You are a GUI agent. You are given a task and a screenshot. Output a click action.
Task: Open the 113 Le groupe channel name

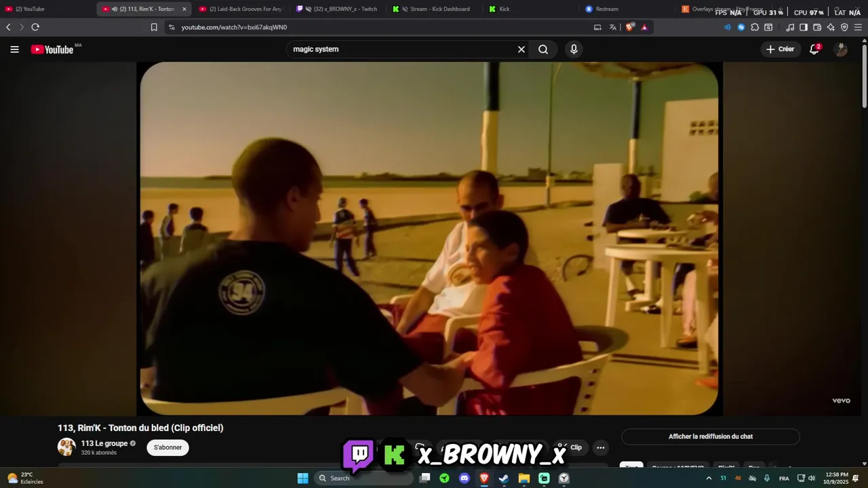[104, 443]
